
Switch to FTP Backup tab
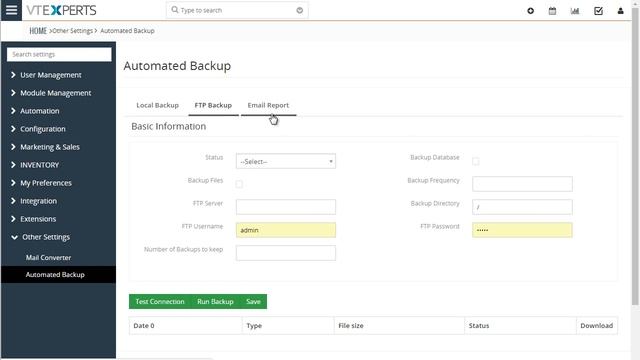click(x=213, y=105)
